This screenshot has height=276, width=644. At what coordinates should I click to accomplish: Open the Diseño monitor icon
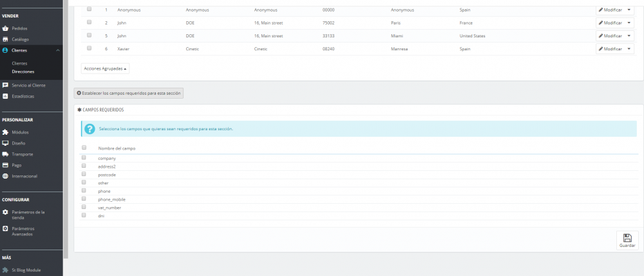click(x=5, y=143)
